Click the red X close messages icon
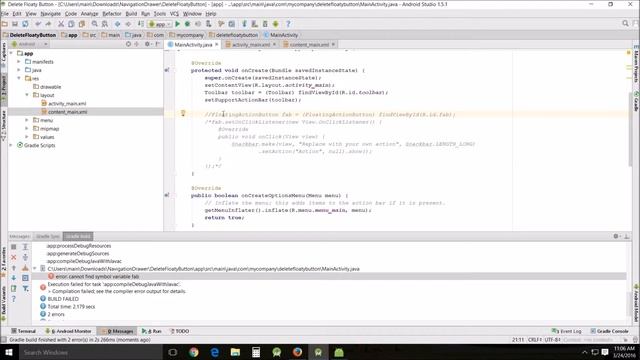 click(x=13, y=257)
